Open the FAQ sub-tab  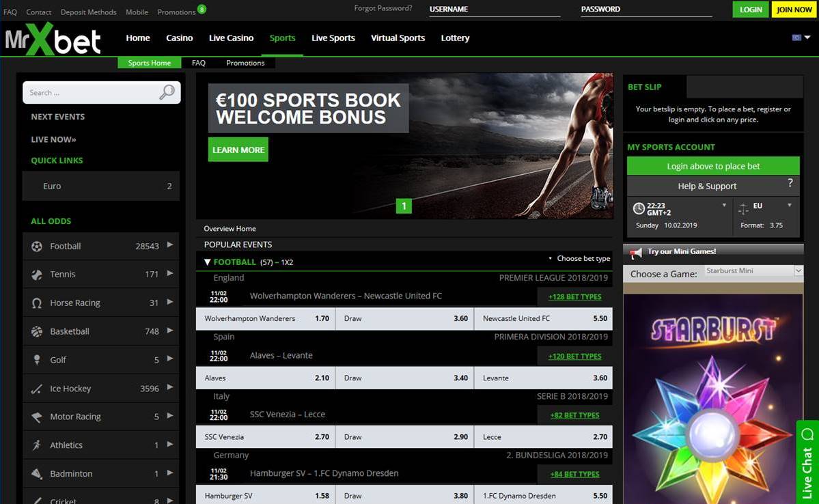(x=199, y=63)
